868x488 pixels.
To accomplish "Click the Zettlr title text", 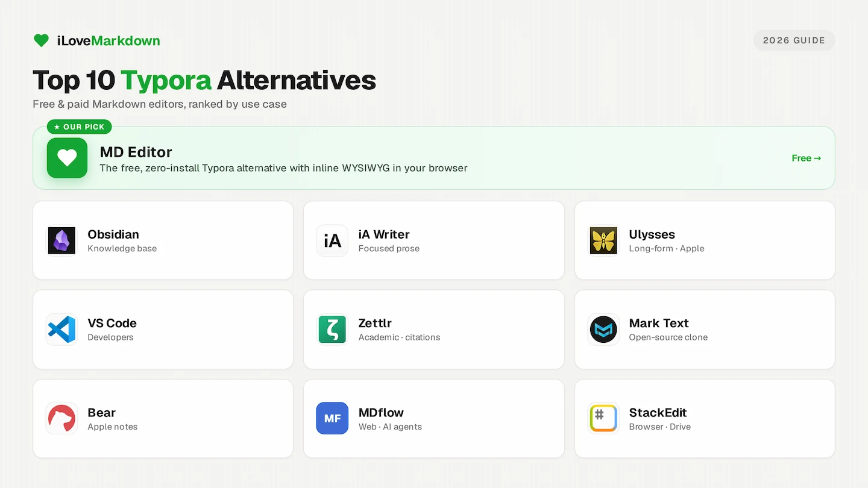I will 375,323.
